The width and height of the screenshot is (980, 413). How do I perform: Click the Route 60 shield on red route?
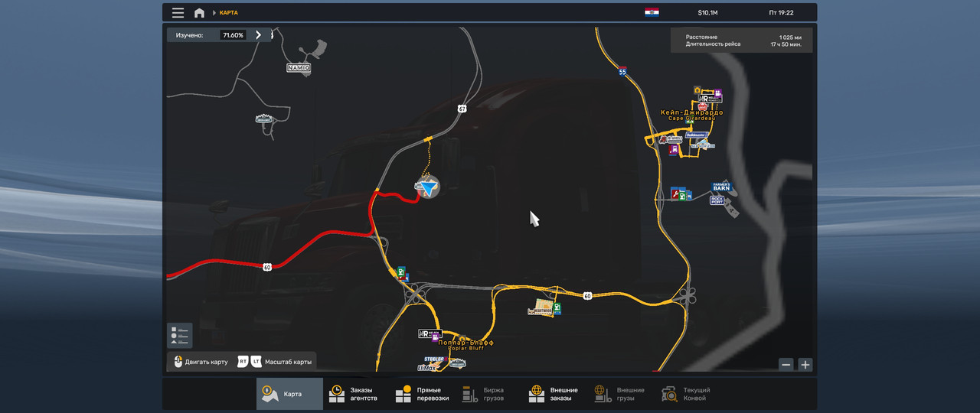(266, 267)
